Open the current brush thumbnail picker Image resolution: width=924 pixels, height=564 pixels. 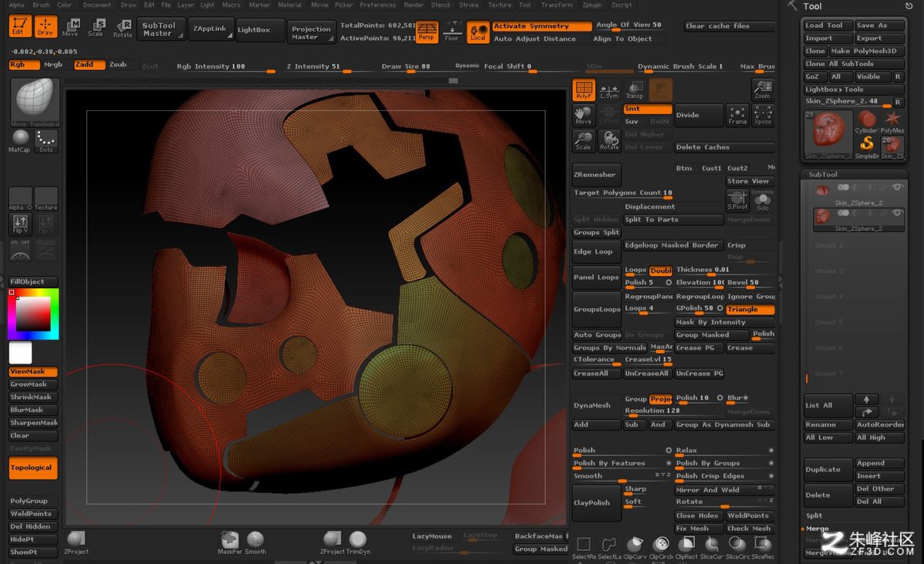pyautogui.click(x=34, y=102)
